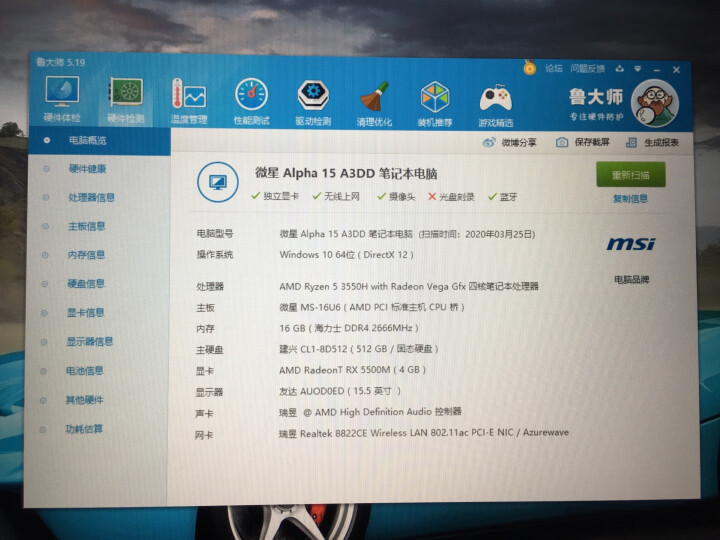Click 保存截屏 save screenshot
This screenshot has width=720, height=540.
pyautogui.click(x=583, y=142)
